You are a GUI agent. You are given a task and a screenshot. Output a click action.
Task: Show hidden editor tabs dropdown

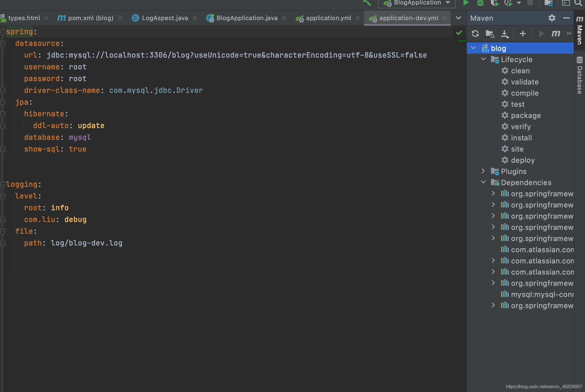[x=458, y=18]
